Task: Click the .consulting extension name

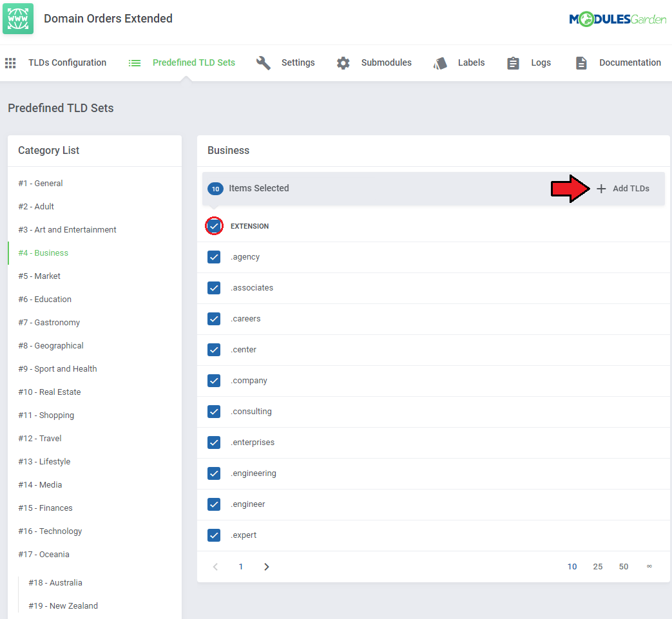Action: point(251,412)
